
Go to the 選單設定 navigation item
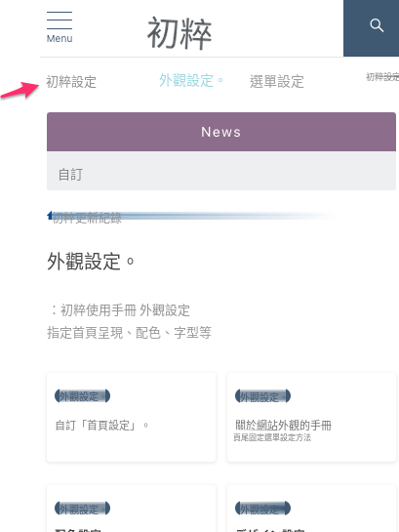[277, 82]
